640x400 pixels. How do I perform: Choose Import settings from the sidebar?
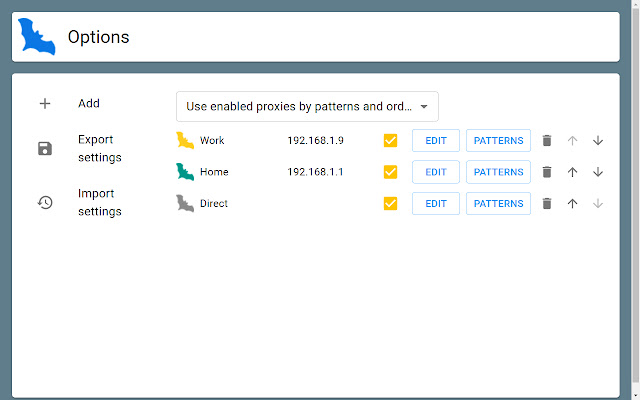[99, 202]
